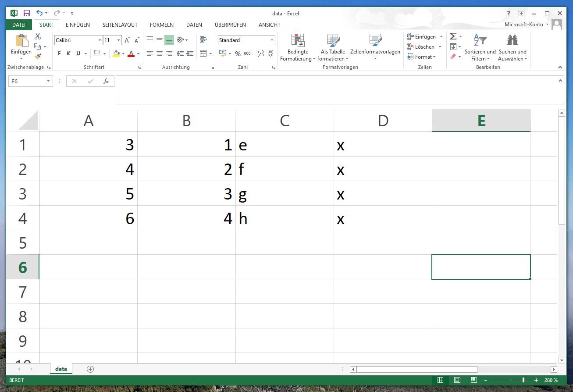Open the Standard number format dropdown
The image size is (573, 392).
tap(271, 39)
